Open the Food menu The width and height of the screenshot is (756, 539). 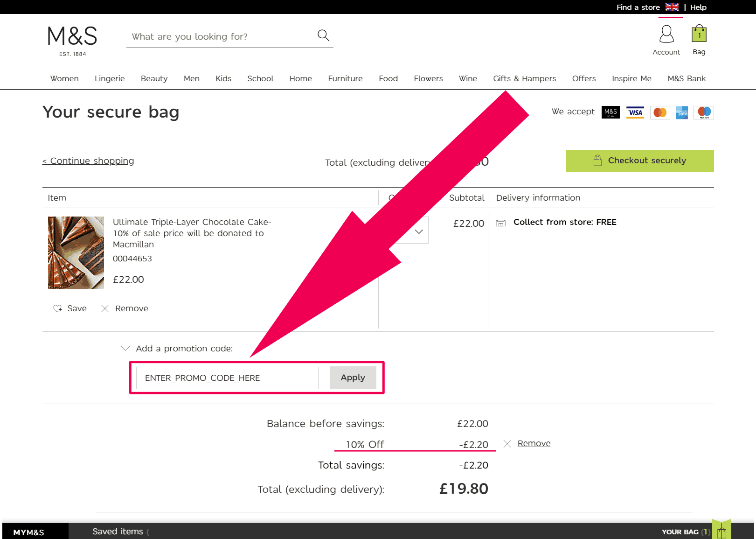tap(388, 78)
